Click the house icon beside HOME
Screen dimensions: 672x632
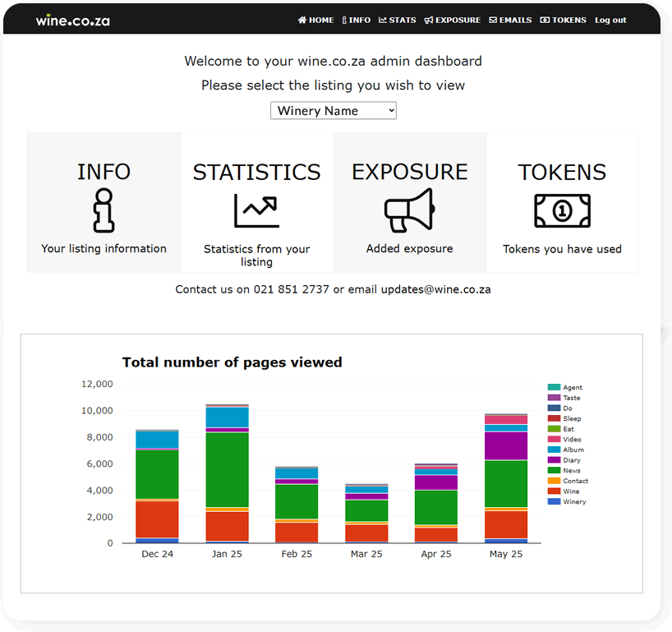click(x=302, y=20)
